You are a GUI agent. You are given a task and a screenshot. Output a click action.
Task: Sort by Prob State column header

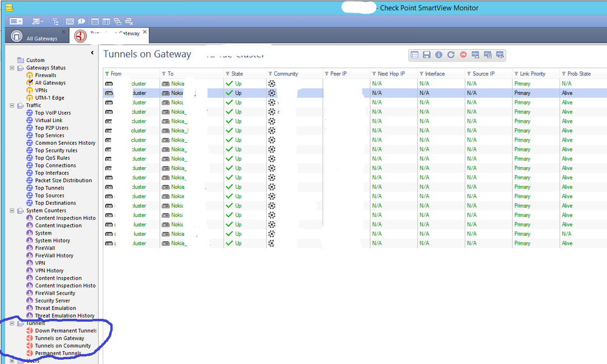coord(579,74)
